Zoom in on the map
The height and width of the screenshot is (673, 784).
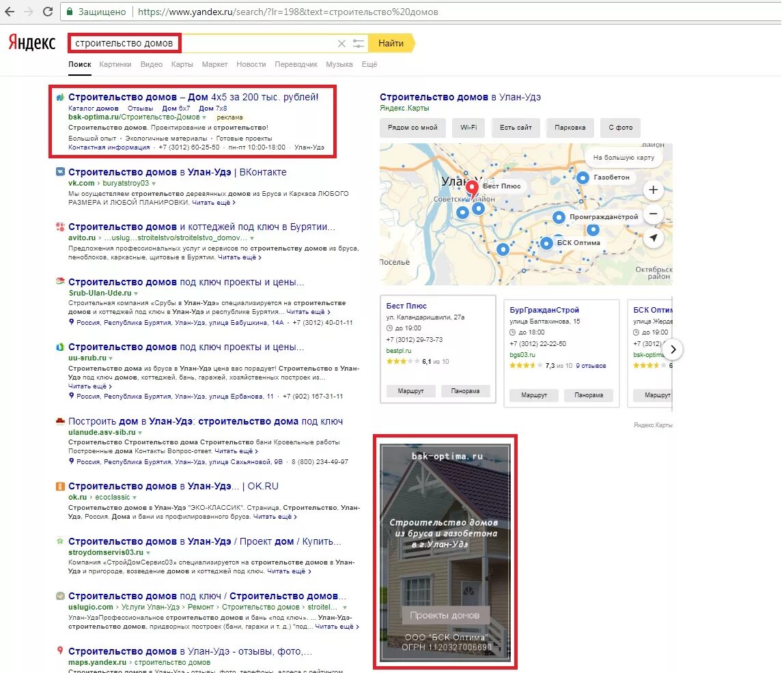tap(653, 190)
